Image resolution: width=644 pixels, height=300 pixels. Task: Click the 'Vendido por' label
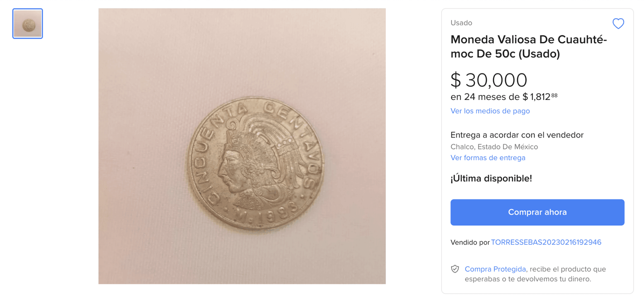(x=470, y=242)
